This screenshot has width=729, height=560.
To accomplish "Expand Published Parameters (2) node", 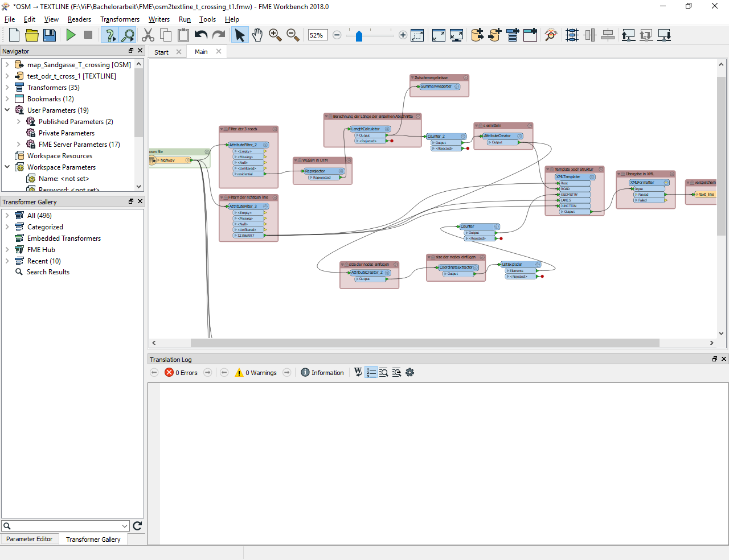I will coord(18,122).
